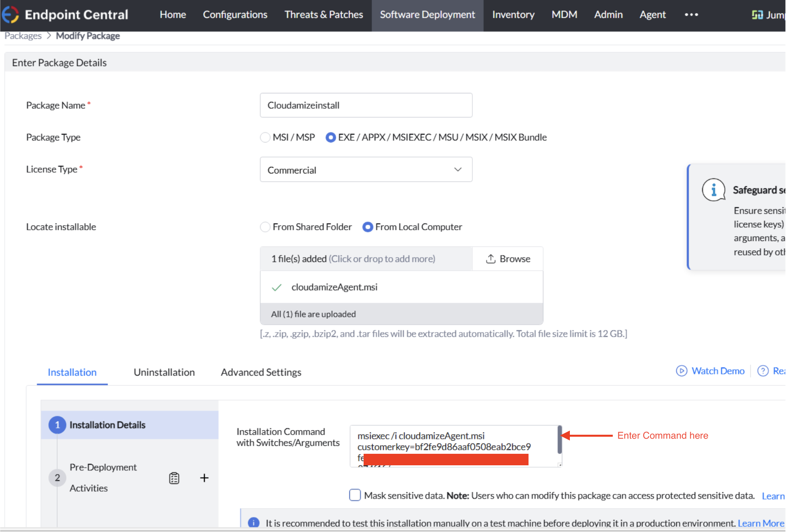Click the Watch Demo play icon
Screen dimensions: 790x532
[681, 371]
